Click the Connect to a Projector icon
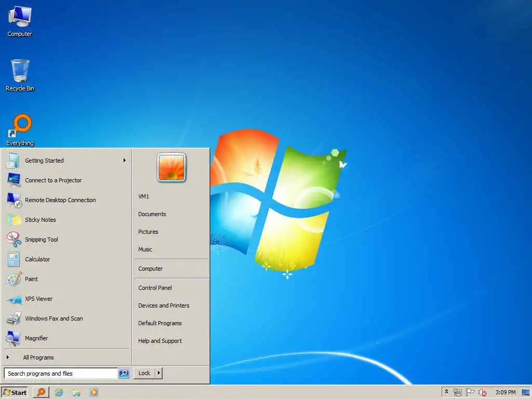Screen dimensions: 532x399 coord(14,180)
